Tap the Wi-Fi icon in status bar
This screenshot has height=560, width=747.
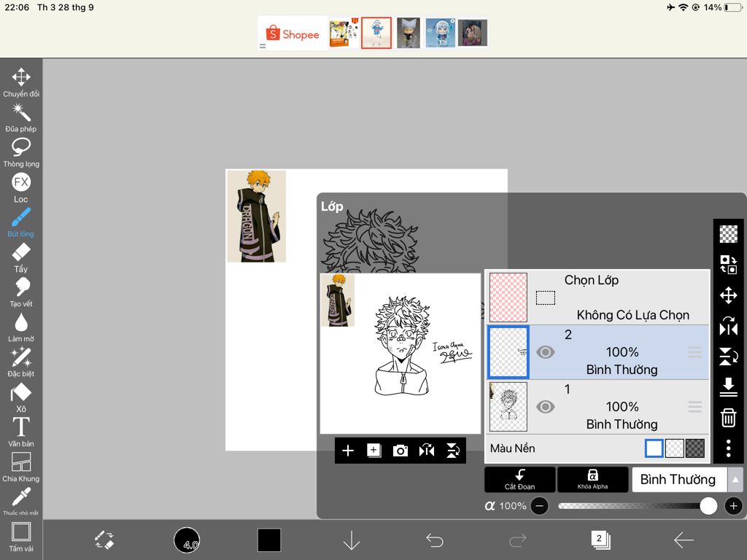pyautogui.click(x=684, y=7)
